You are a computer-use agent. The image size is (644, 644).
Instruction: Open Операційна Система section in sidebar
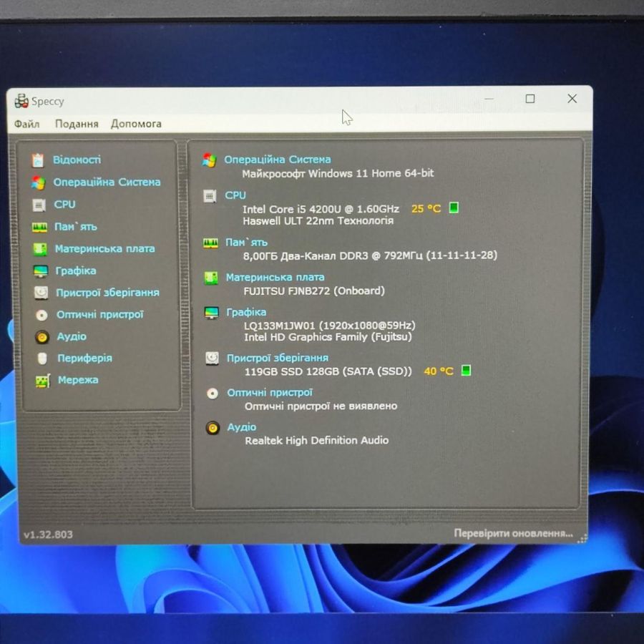(x=107, y=182)
